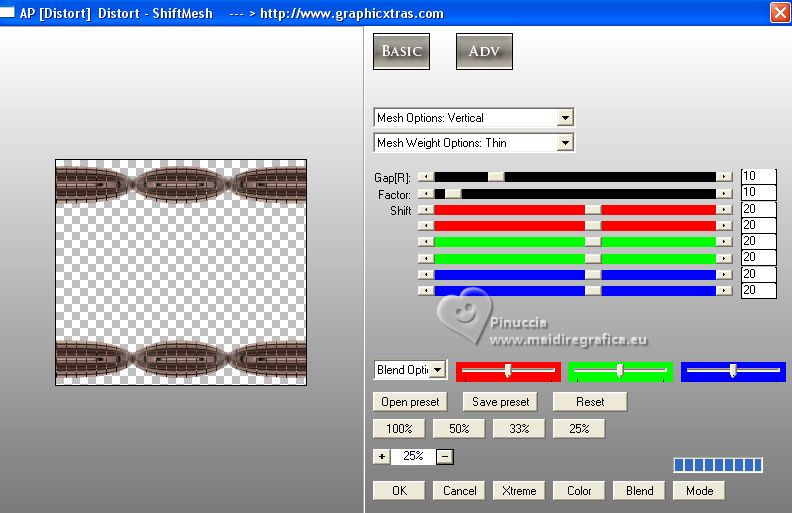Click the zoom percentage field
The height and width of the screenshot is (513, 792).
pos(413,456)
